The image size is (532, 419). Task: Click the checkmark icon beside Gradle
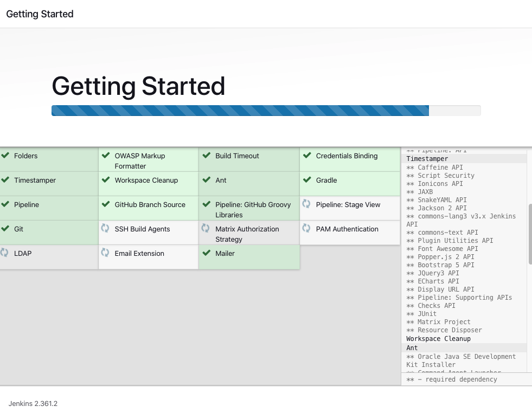307,179
